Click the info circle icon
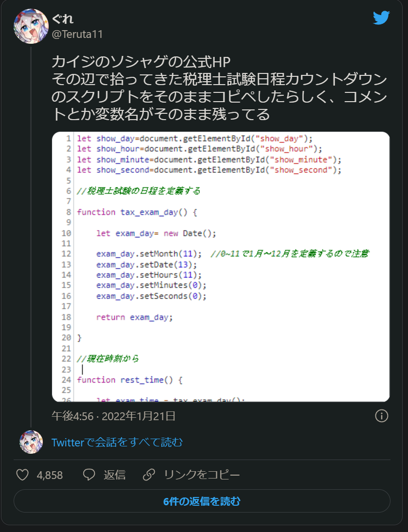This screenshot has width=408, height=532. pyautogui.click(x=381, y=416)
